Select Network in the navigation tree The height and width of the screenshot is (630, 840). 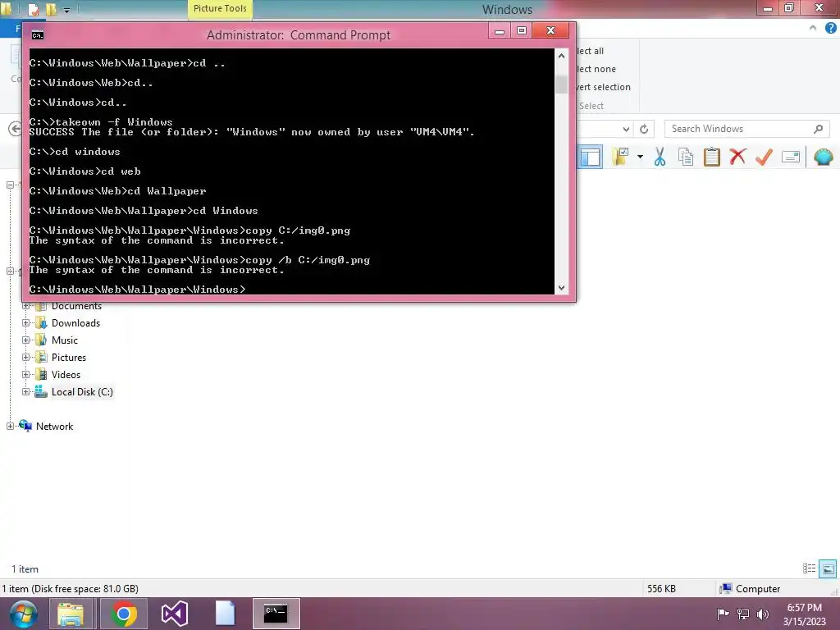[x=54, y=427]
